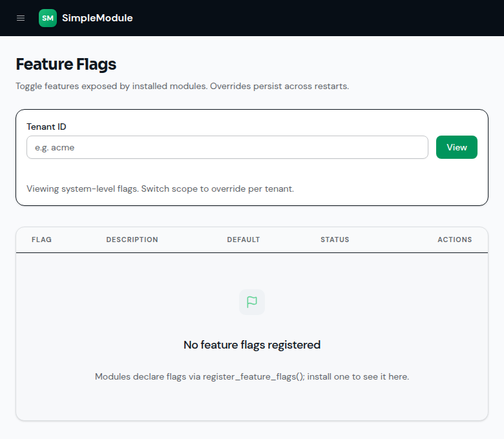Click the Feature Flags page heading
Viewport: 504px width, 439px height.
coord(66,64)
